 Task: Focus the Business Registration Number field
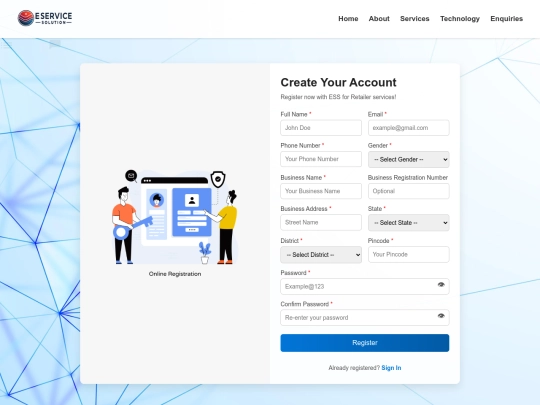click(408, 191)
